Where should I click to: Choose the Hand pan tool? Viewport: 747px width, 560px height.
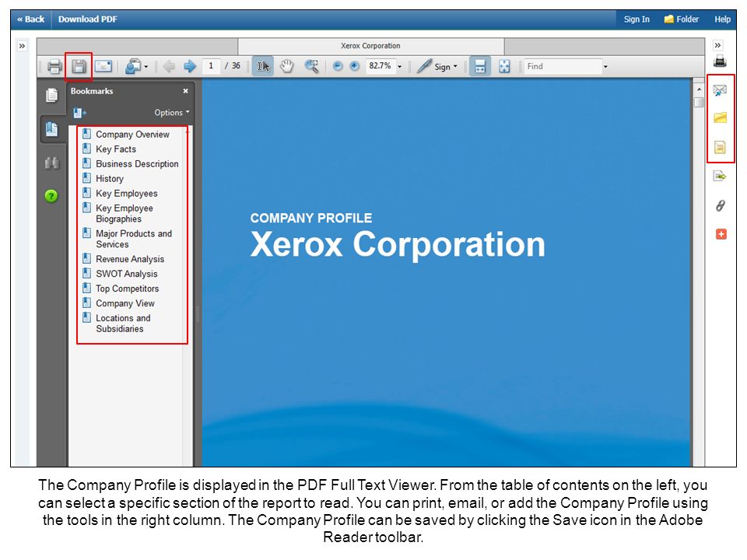tap(287, 66)
